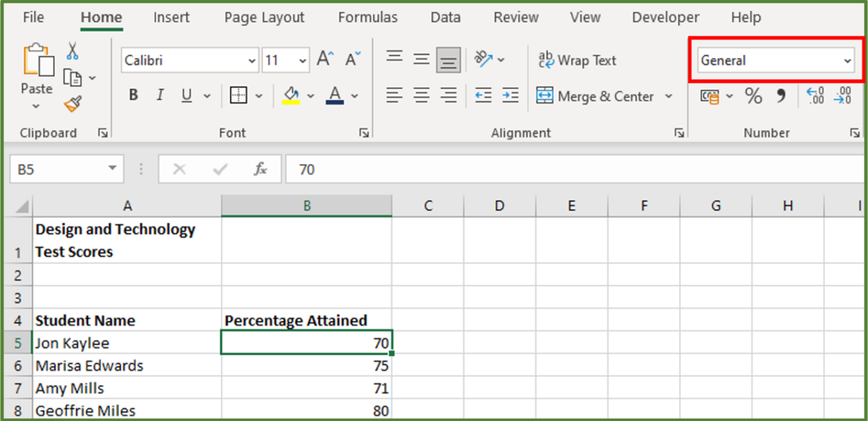The height and width of the screenshot is (421, 868).
Task: Click the Copy icon
Action: coord(72,78)
